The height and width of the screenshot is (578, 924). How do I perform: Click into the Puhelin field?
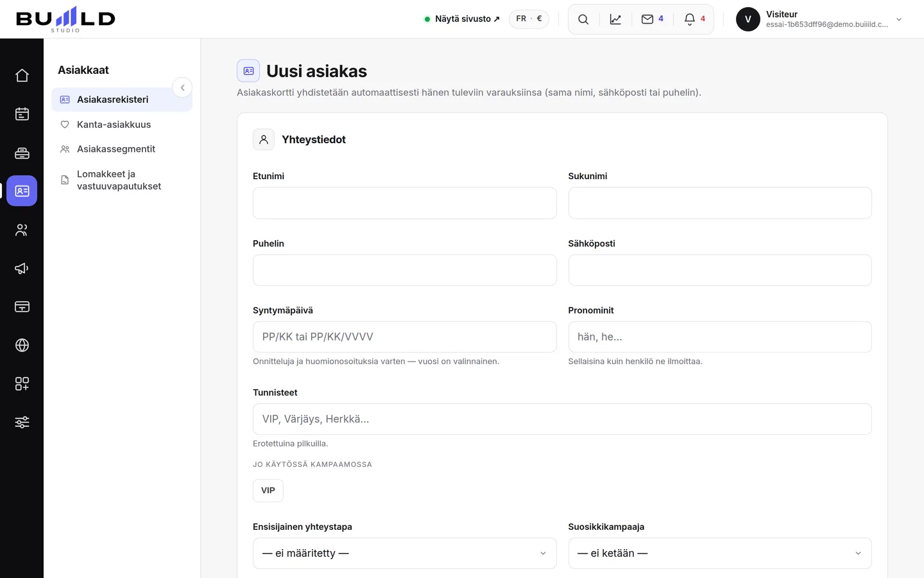(405, 270)
